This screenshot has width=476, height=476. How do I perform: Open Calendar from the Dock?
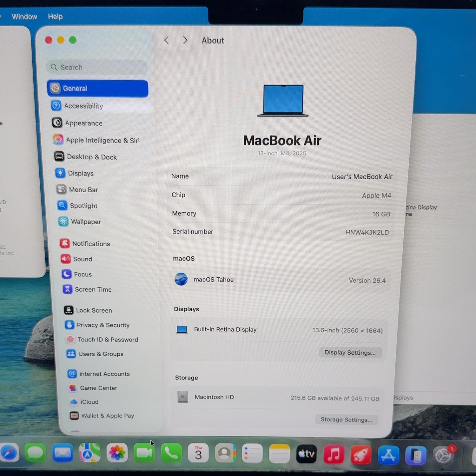(198, 453)
